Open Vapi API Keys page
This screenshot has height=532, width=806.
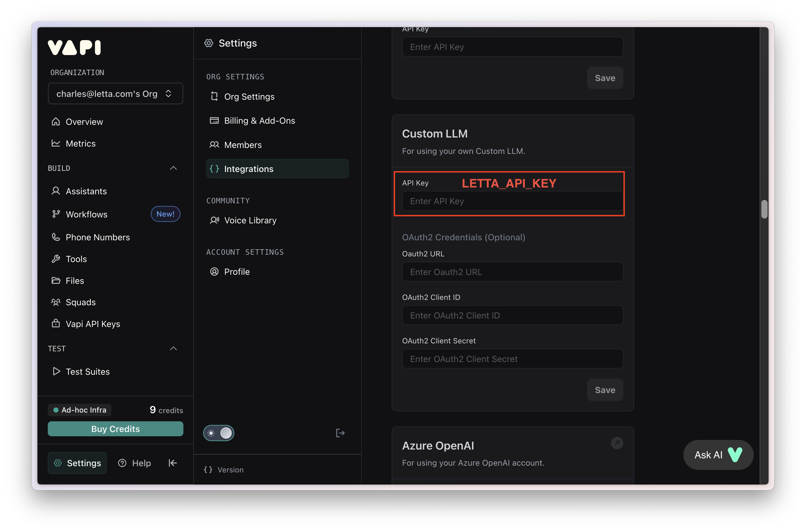tap(93, 324)
